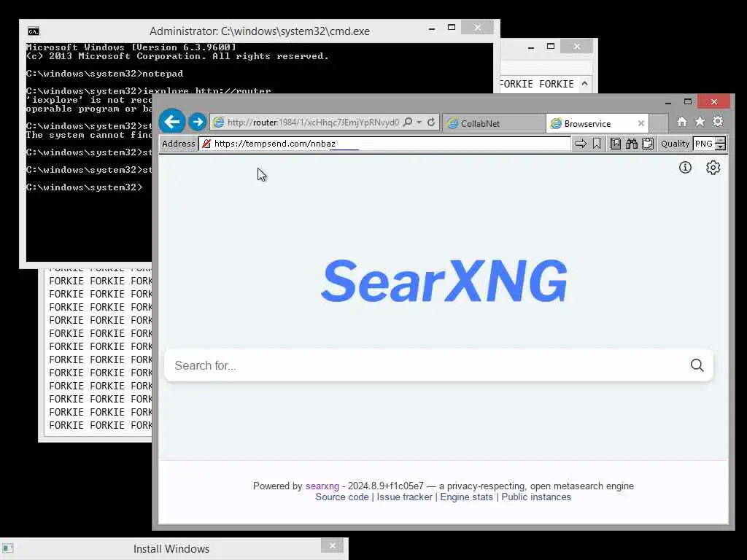This screenshot has width=747, height=560.
Task: Click the insecure lock icon in Address bar
Action: click(206, 144)
